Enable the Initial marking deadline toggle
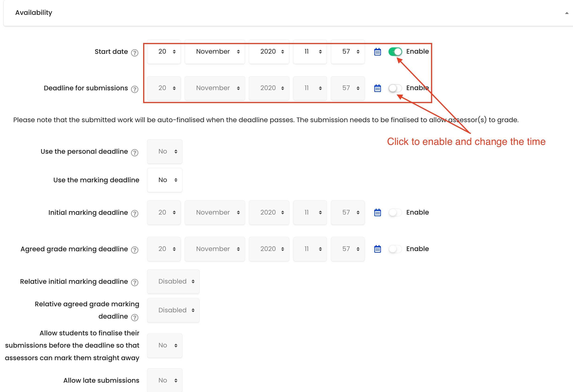Viewport: 573px width, 392px height. (x=395, y=212)
